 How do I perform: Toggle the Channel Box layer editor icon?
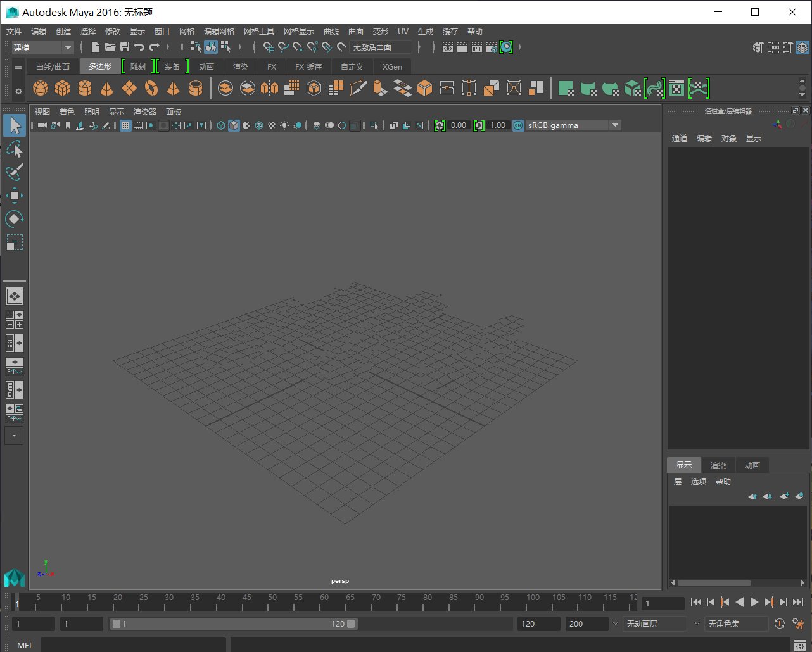[x=802, y=47]
